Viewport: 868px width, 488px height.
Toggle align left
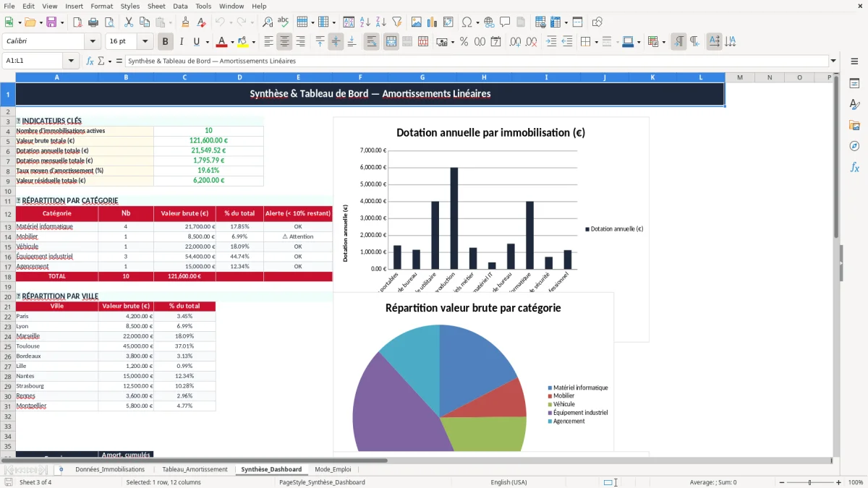[268, 42]
